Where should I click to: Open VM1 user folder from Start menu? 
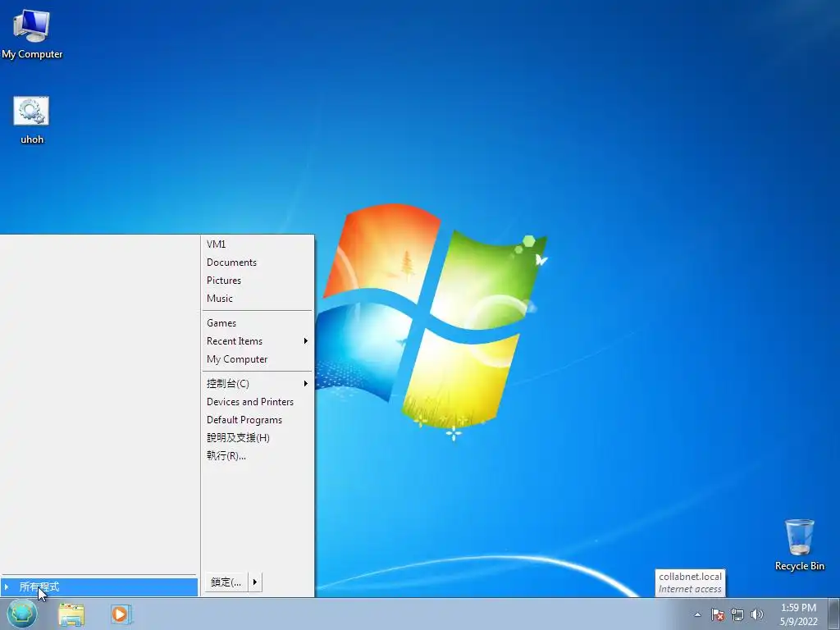[x=257, y=244]
